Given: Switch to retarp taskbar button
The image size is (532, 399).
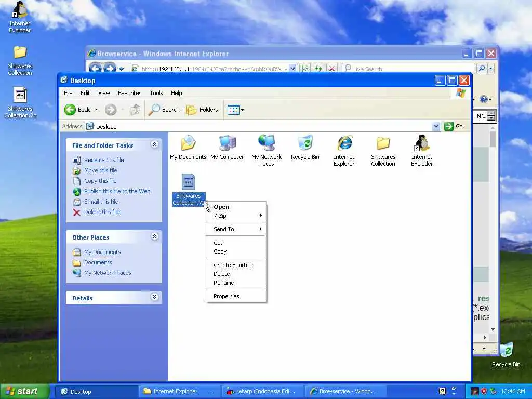Looking at the screenshot, I should (262, 392).
